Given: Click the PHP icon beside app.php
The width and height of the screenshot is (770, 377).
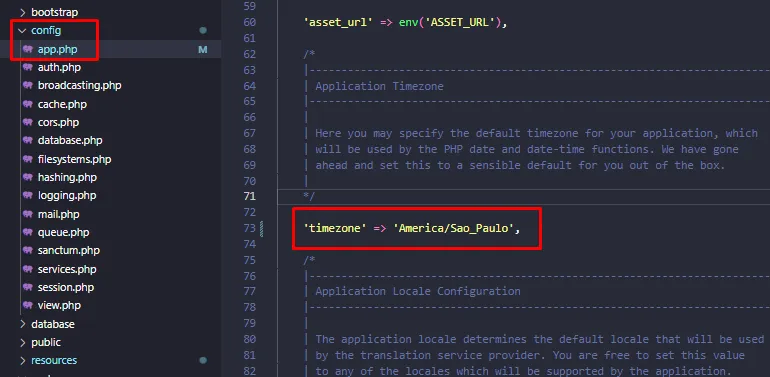Looking at the screenshot, I should 28,49.
